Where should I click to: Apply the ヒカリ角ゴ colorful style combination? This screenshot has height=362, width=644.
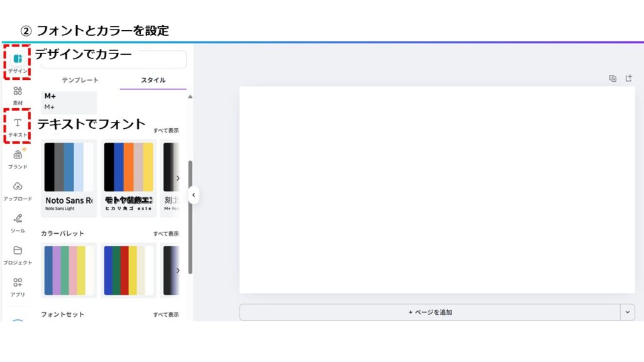point(128,178)
